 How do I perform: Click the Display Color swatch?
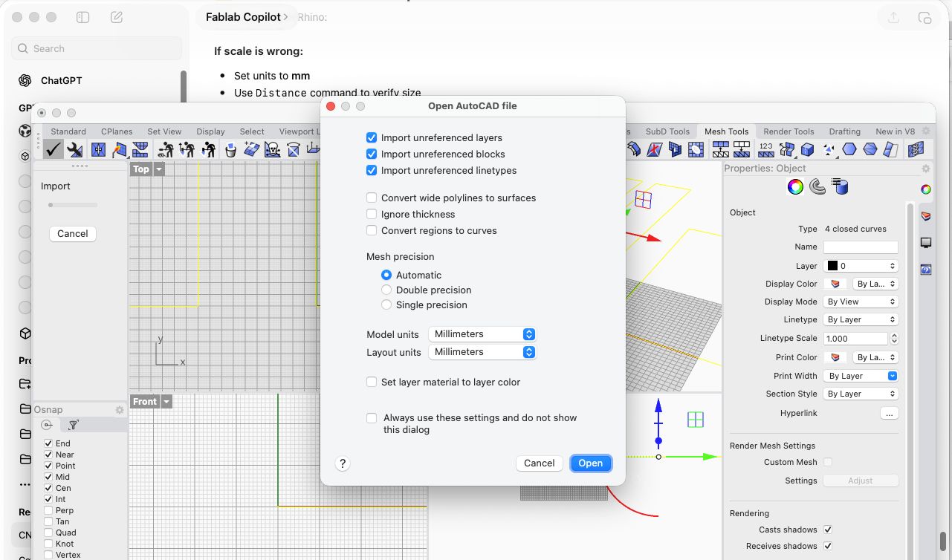click(836, 284)
